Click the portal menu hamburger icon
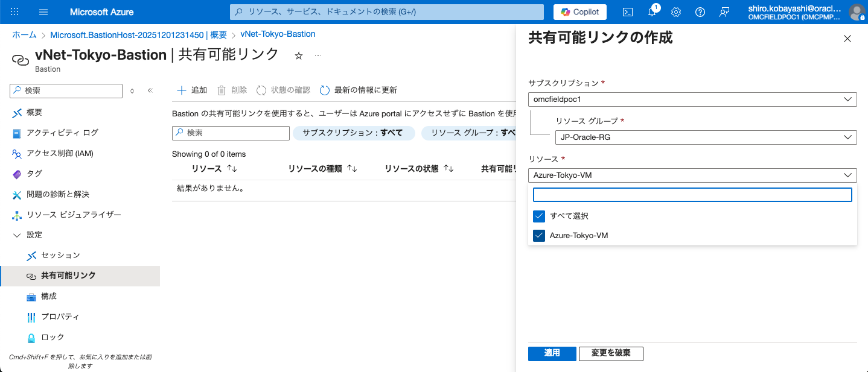Image resolution: width=868 pixels, height=372 pixels. tap(43, 11)
